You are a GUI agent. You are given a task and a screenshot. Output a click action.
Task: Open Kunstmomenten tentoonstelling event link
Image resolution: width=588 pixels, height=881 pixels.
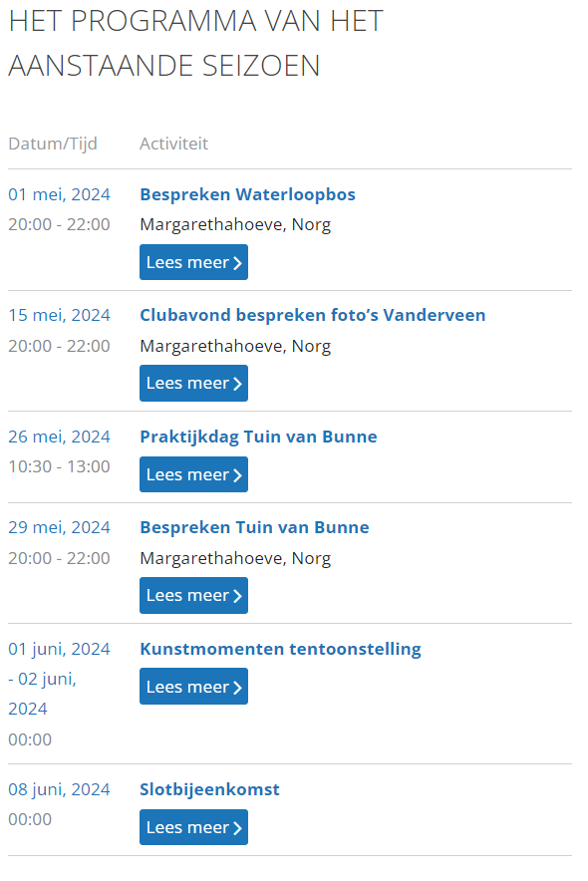tap(280, 649)
